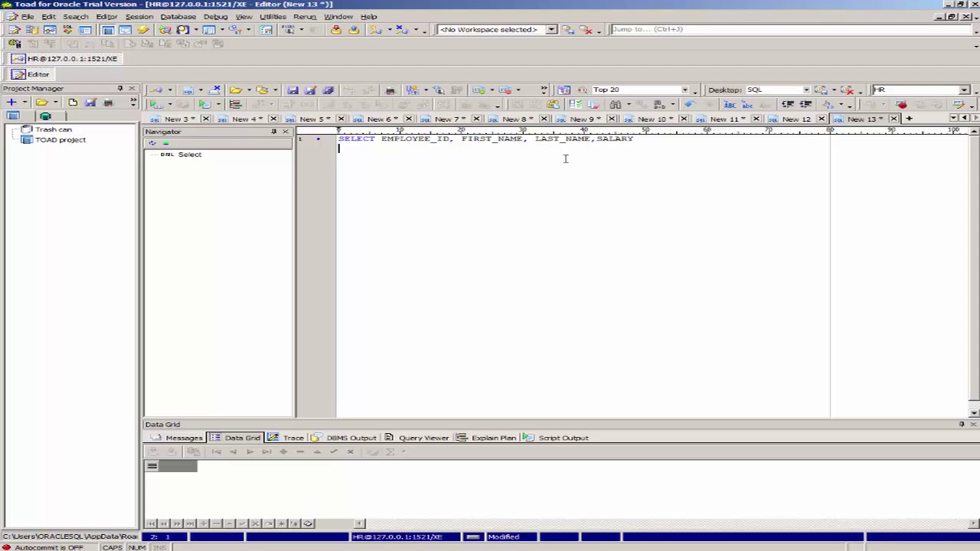This screenshot has height=551, width=980.
Task: Click the Commit icon in main toolbar
Action: pos(336,29)
